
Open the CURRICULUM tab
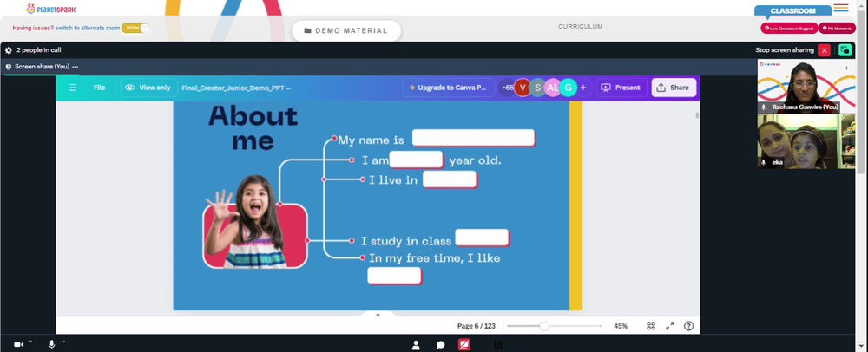580,27
